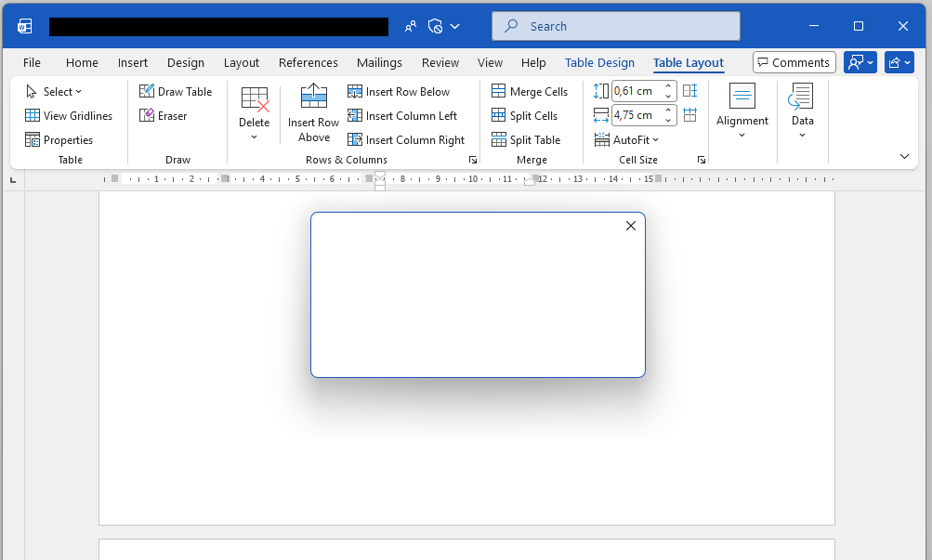Viewport: 932px width, 560px height.
Task: Click Insert Row Above icon
Action: point(313,96)
